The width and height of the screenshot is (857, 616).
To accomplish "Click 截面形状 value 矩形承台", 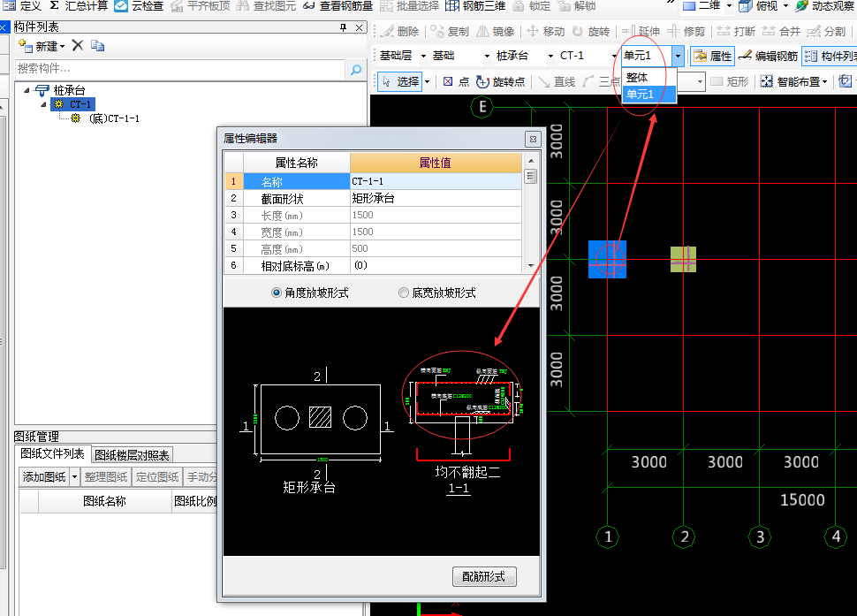I will coord(436,198).
